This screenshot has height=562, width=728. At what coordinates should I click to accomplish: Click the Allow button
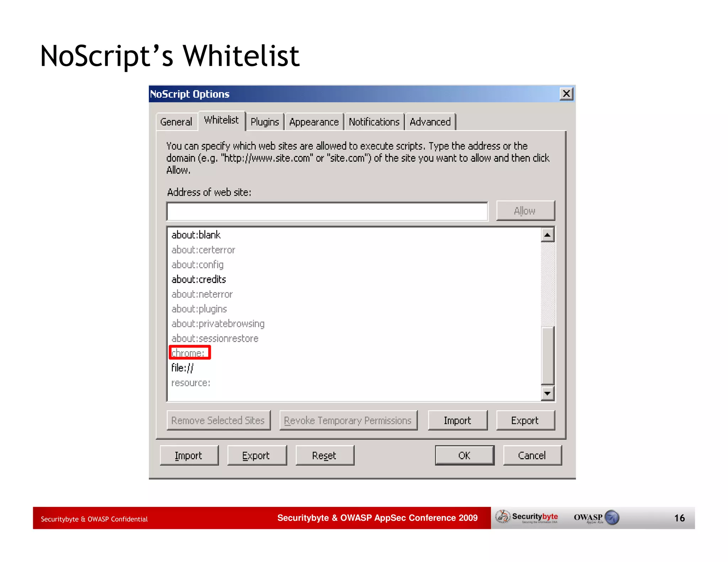[525, 211]
